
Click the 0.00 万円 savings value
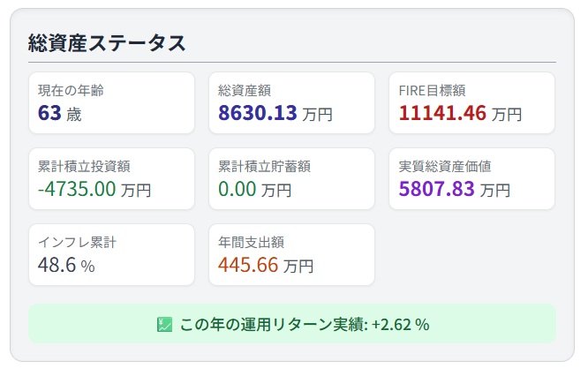[255, 189]
